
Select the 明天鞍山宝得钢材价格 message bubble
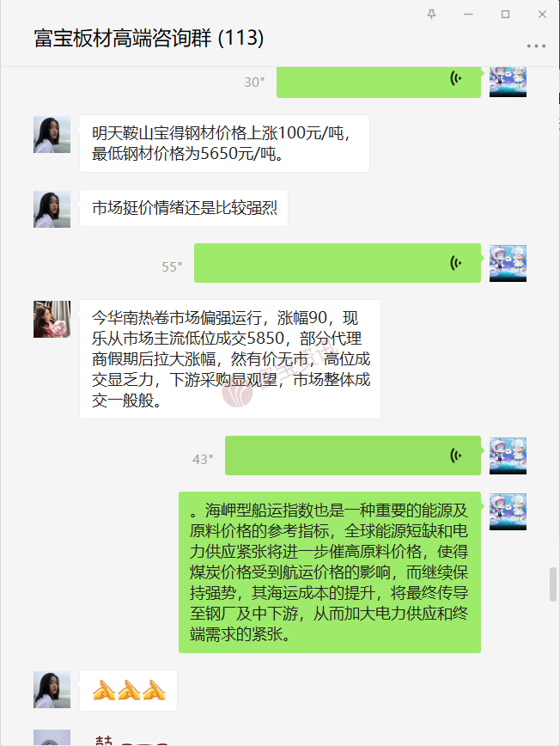click(224, 144)
